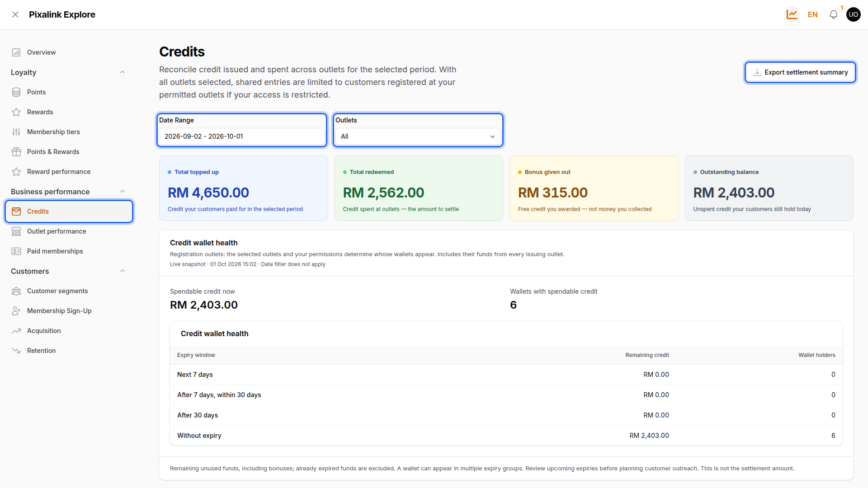Open Acquisition page
Image resolution: width=868 pixels, height=488 pixels.
point(69,331)
